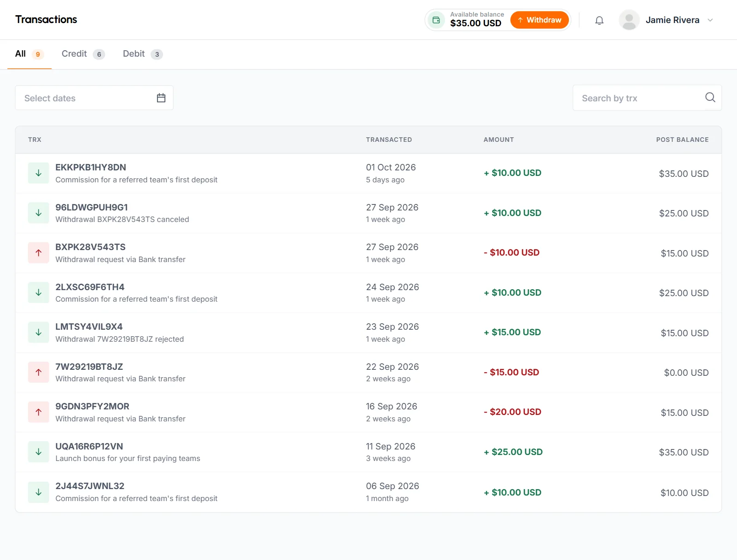
Task: Click the credit arrow icon for 2J44S7JWNL32
Action: pos(39,492)
